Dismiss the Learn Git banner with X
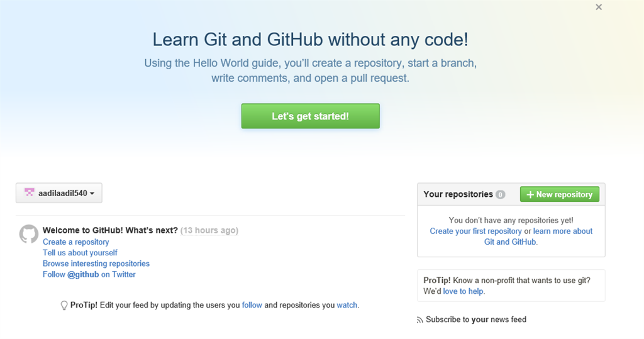 (599, 7)
